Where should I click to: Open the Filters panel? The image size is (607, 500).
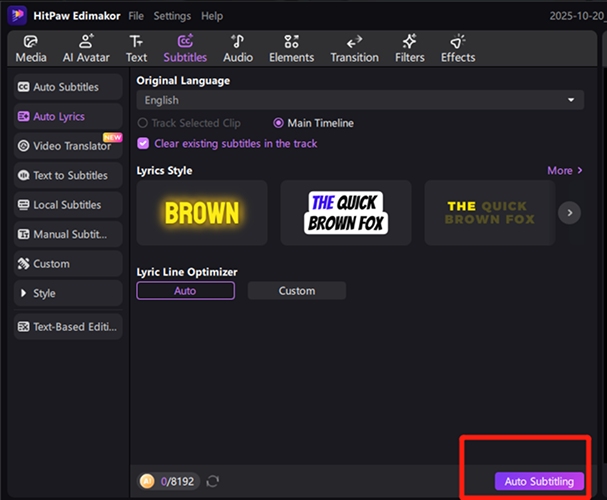[x=409, y=48]
